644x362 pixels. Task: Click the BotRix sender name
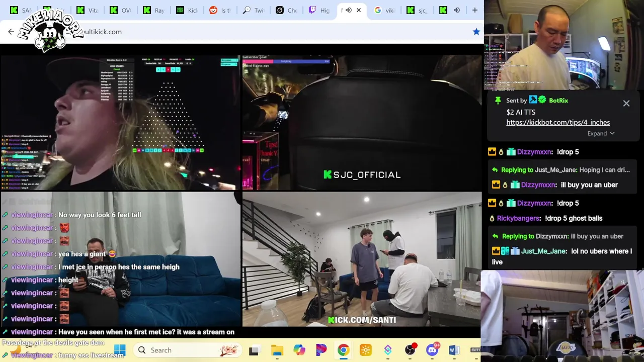(x=558, y=101)
